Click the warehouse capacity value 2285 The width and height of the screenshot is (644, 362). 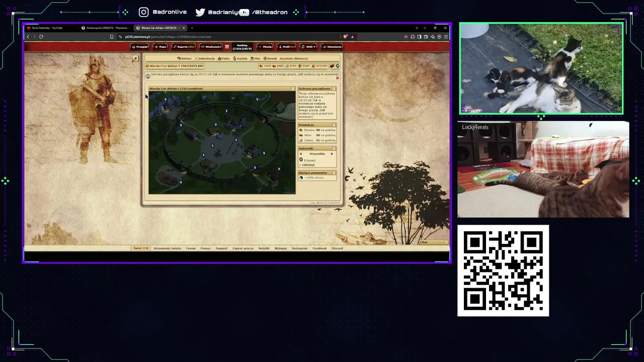click(x=305, y=66)
